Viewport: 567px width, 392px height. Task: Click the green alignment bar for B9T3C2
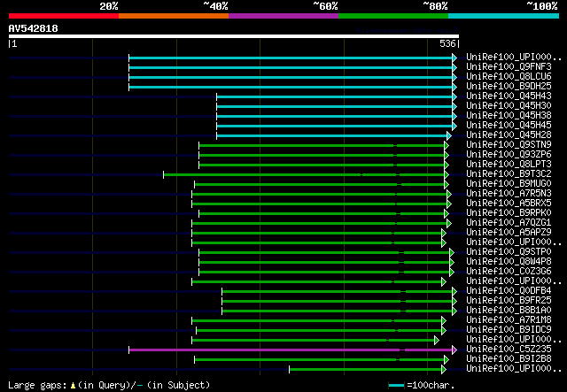pos(306,175)
